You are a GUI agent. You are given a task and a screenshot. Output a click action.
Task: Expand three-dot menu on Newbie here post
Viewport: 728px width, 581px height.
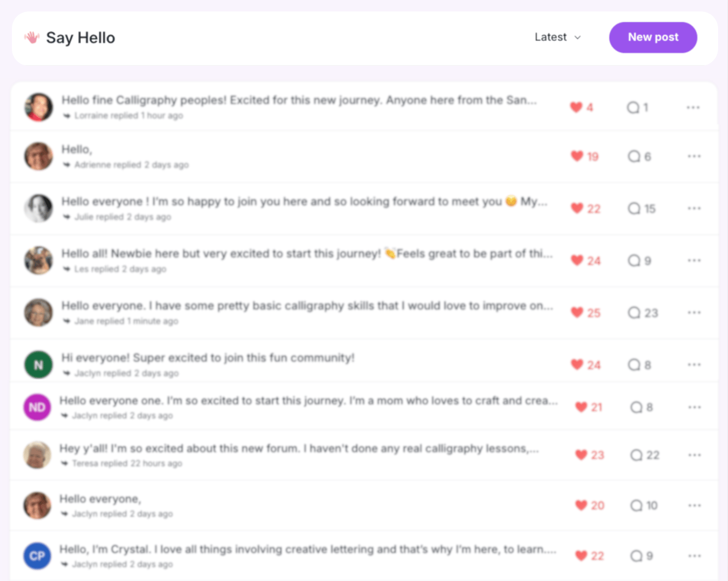pyautogui.click(x=694, y=261)
